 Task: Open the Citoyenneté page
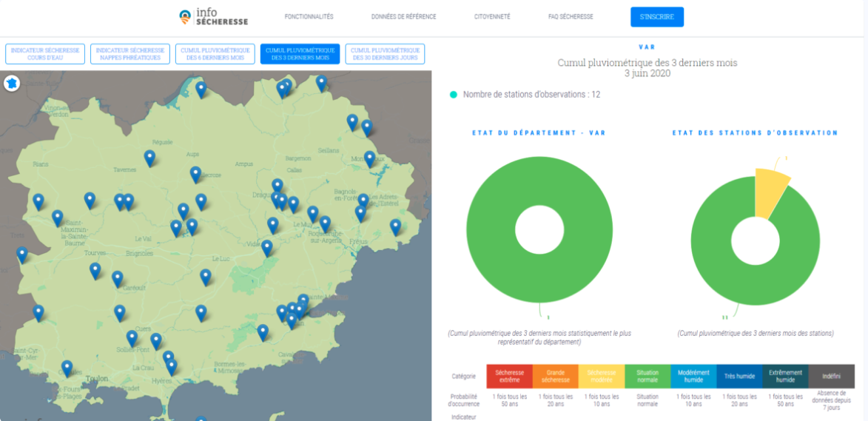[x=492, y=16]
